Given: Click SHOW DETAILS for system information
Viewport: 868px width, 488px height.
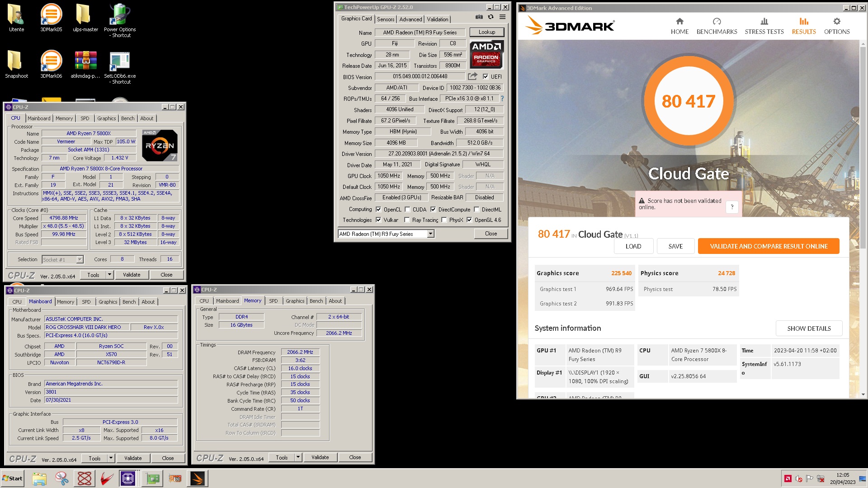Looking at the screenshot, I should (x=809, y=328).
